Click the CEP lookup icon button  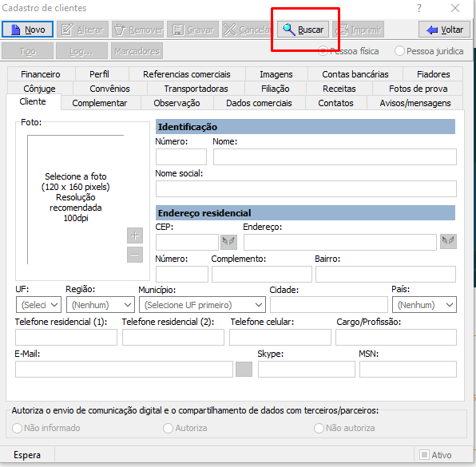click(x=228, y=242)
